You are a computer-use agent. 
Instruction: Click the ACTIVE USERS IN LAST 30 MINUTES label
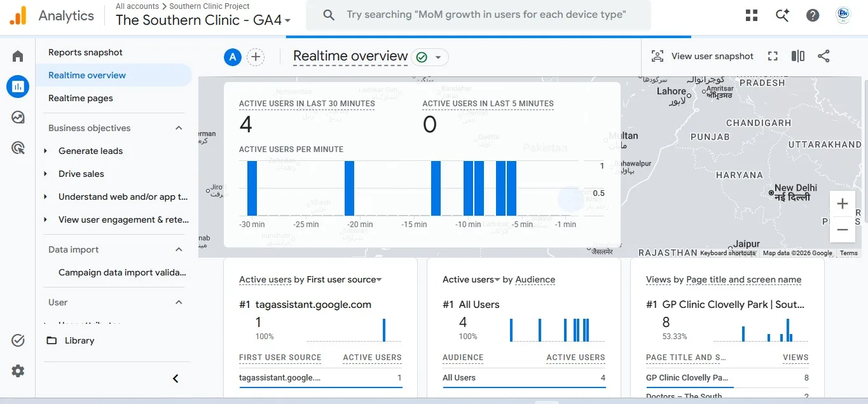point(307,104)
